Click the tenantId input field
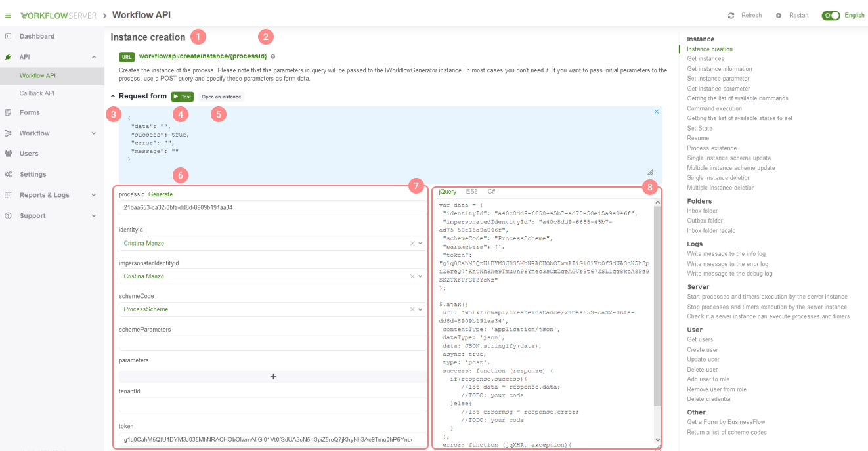Screen dimensions: 868x451 pyautogui.click(x=273, y=404)
